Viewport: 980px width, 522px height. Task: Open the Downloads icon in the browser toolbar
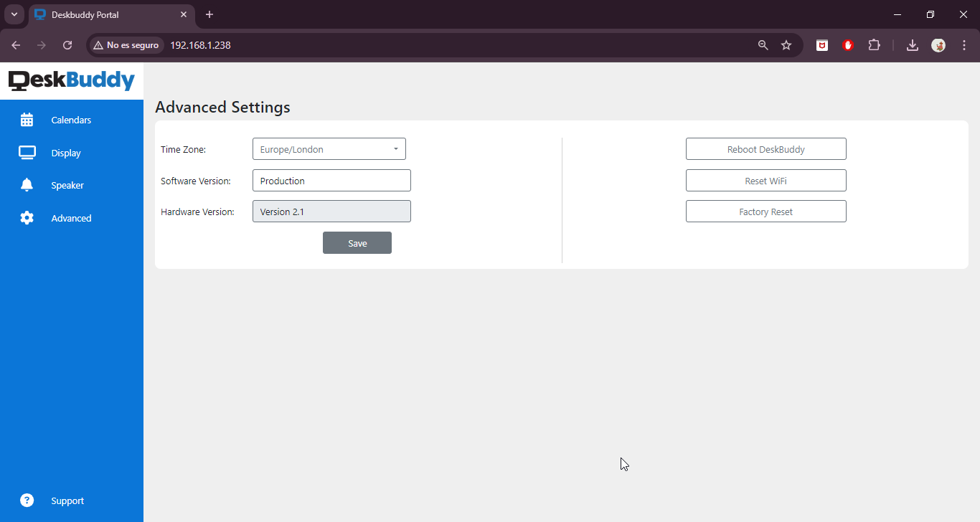coord(912,44)
